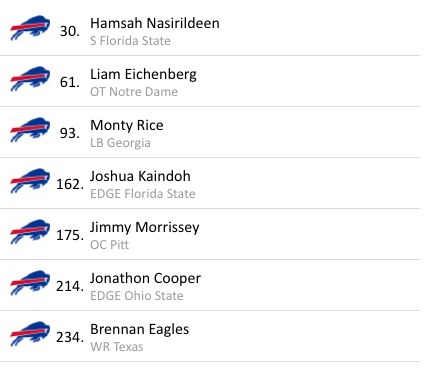Screen dimensions: 428x379
Task: Click the Bills logo beside pick 214
Action: pos(30,283)
